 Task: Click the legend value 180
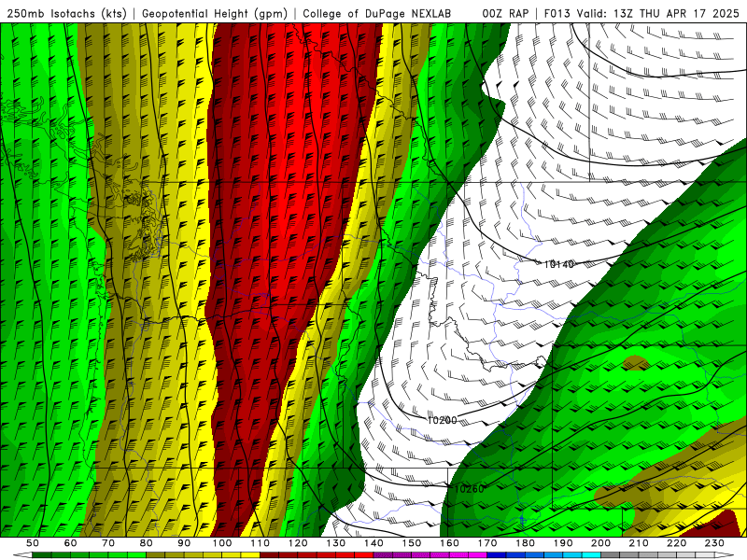click(526, 543)
